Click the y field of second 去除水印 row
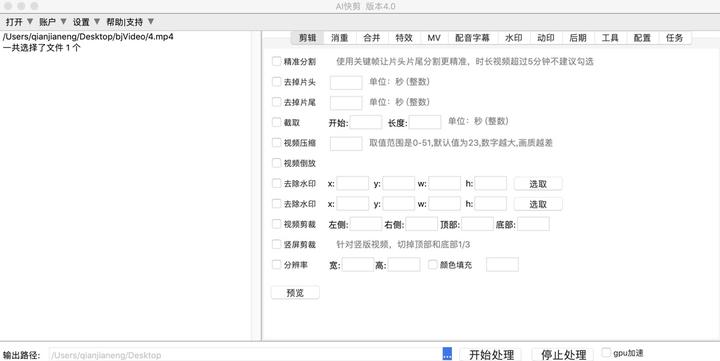 399,204
